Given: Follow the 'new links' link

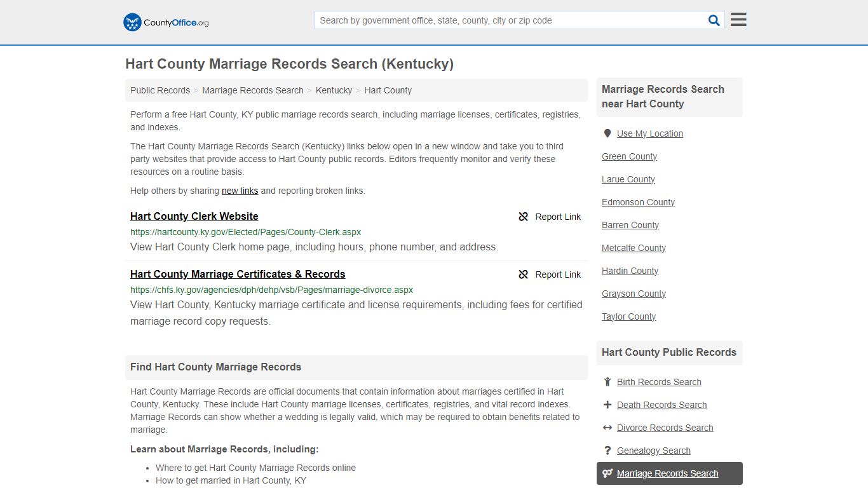Looking at the screenshot, I should pos(240,191).
